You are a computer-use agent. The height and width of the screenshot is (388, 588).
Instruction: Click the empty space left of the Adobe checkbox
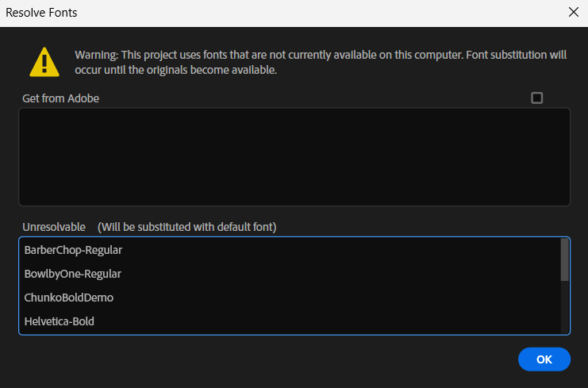click(317, 98)
